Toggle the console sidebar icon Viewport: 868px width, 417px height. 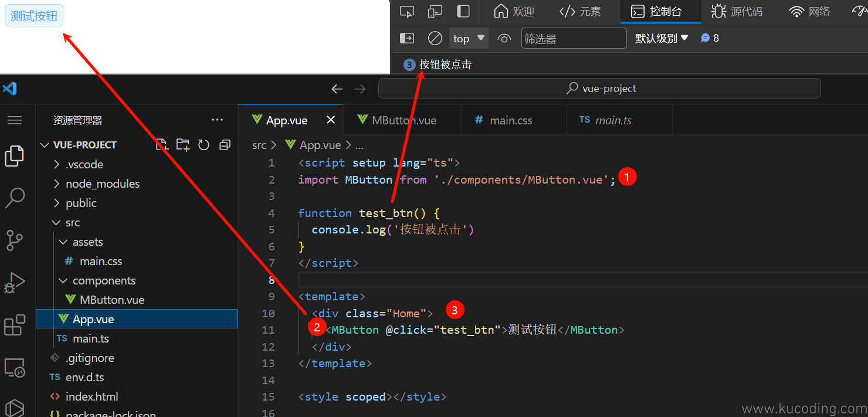tap(406, 38)
